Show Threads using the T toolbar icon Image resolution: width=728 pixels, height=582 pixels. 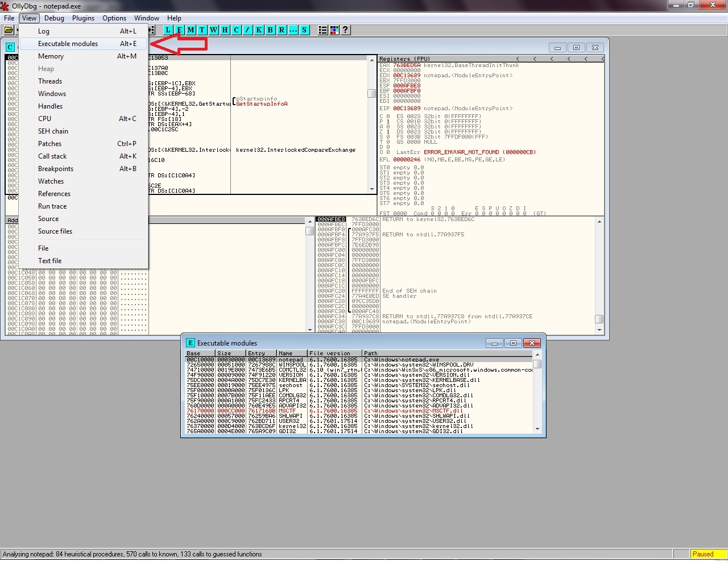pos(202,30)
